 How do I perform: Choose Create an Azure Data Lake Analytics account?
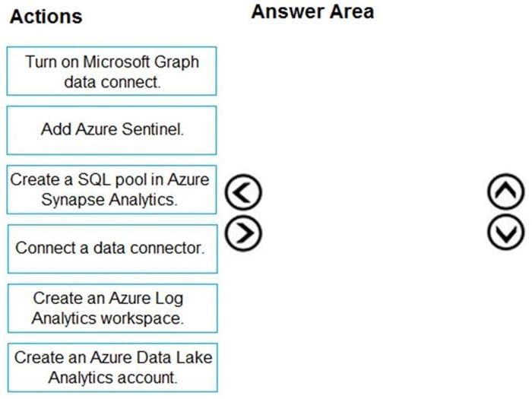[112, 367]
